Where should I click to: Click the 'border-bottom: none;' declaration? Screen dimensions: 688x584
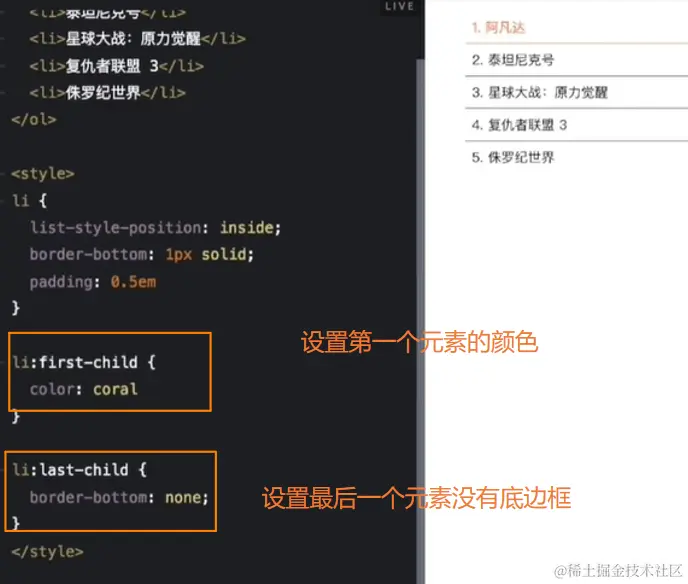[119, 498]
